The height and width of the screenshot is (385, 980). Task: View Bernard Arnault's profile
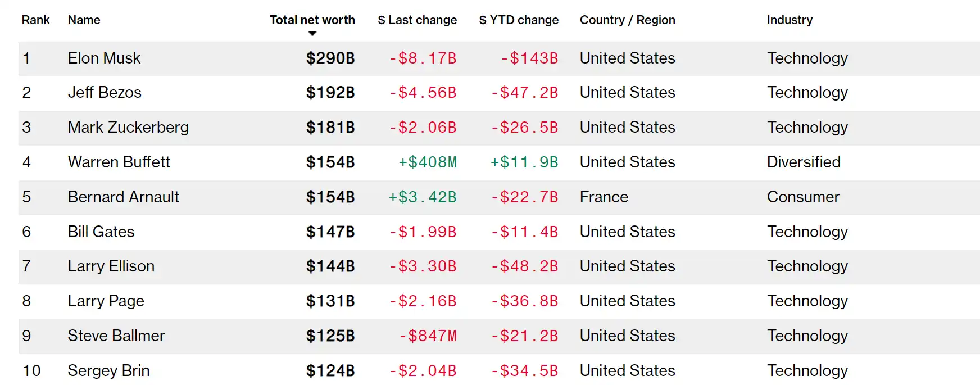(123, 197)
